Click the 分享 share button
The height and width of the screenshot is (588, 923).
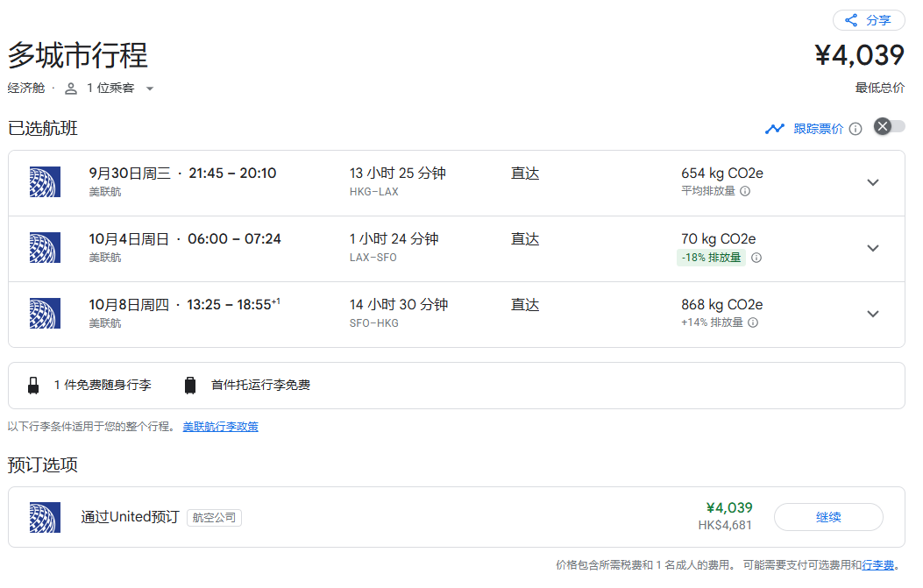[869, 21]
